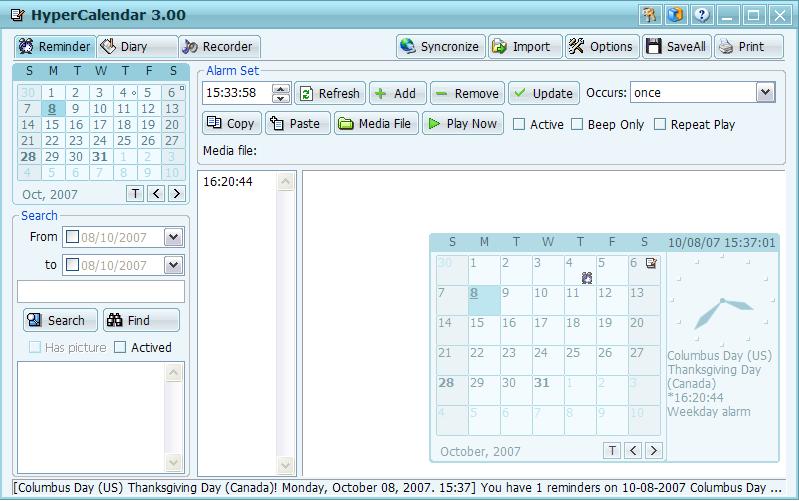The width and height of the screenshot is (799, 501).
Task: Click the Print printer button
Action: (748, 46)
